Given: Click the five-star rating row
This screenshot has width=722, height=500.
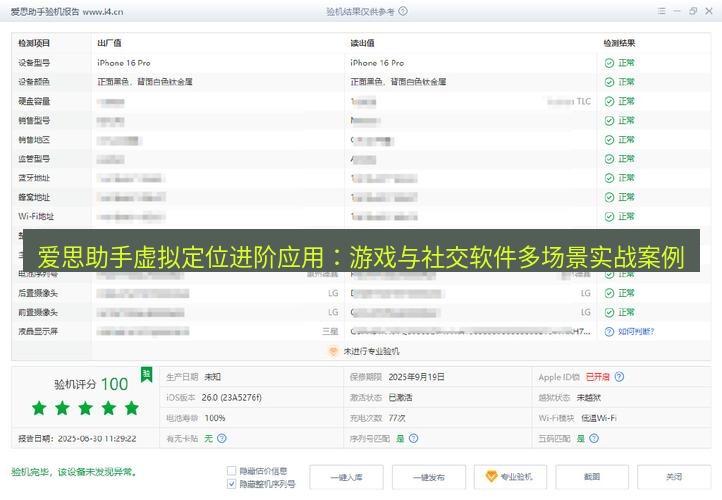Looking at the screenshot, I should pos(85,408).
